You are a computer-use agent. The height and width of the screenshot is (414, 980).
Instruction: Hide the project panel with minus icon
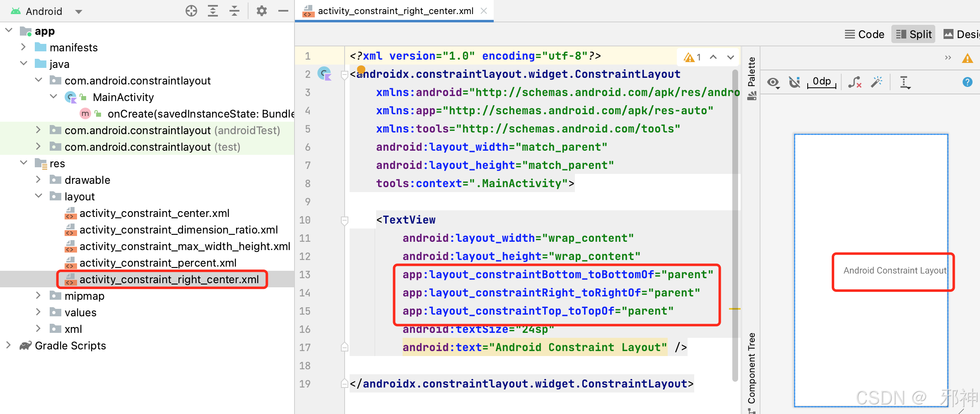[x=283, y=11]
